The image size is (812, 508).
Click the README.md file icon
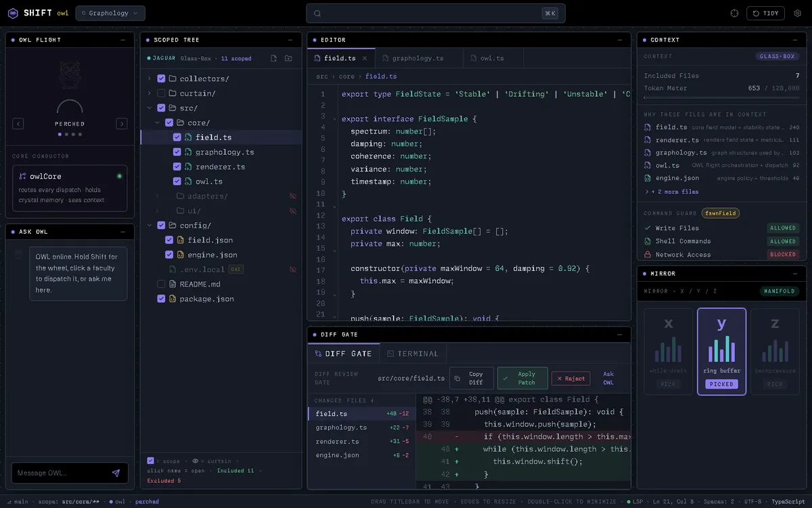[173, 284]
